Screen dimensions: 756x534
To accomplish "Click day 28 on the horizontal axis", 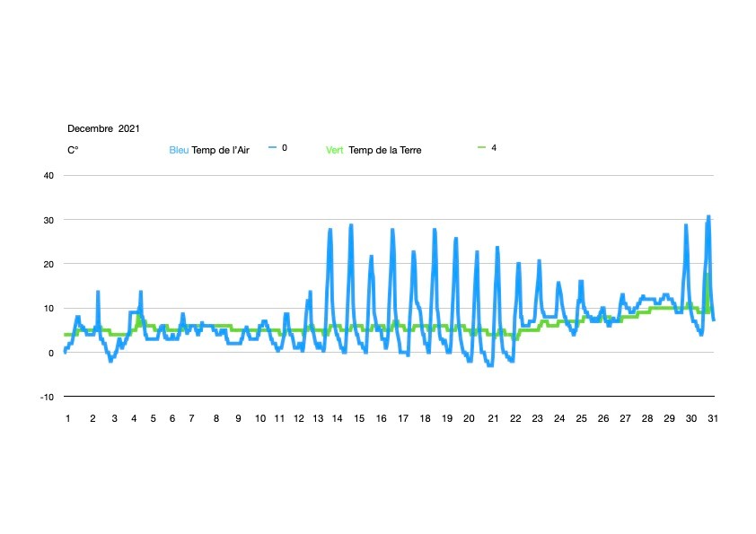I will tap(646, 418).
